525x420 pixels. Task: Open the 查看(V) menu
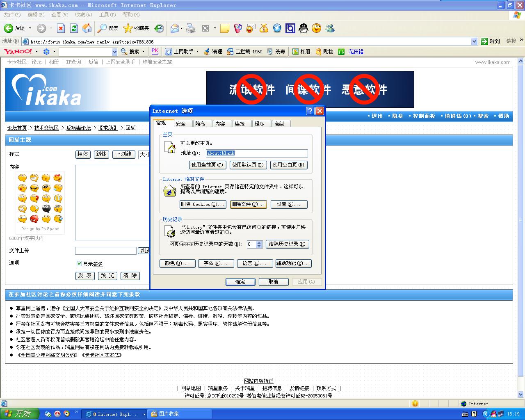(x=59, y=15)
